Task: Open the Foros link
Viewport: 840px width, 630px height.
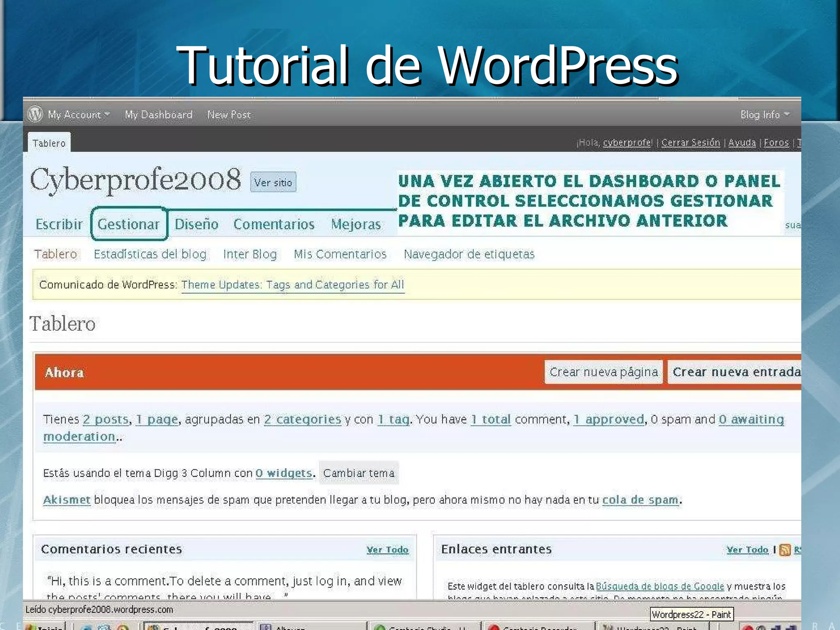Action: pos(776,142)
